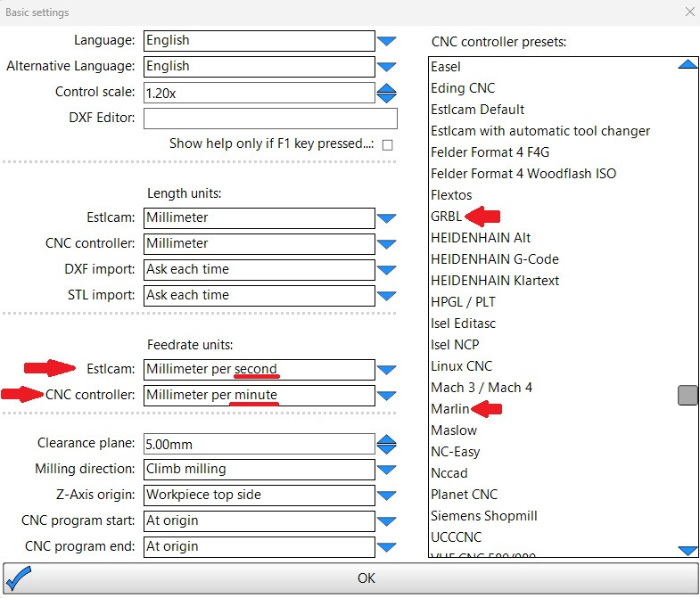Expand the Milling direction dropdown
Viewport: 700px width, 598px height.
coord(386,470)
